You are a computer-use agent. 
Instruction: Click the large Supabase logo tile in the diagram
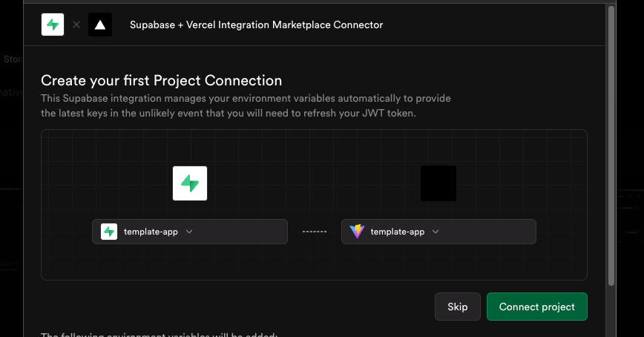pos(190,183)
